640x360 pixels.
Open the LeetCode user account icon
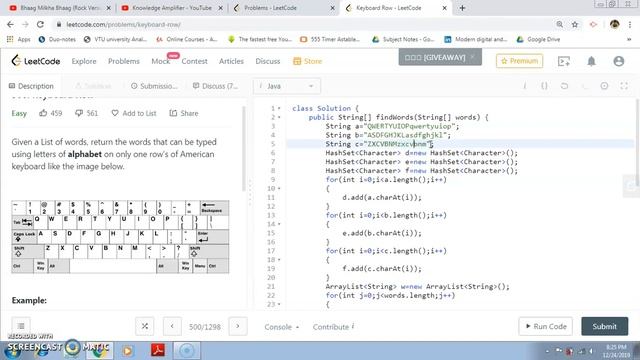618,61
